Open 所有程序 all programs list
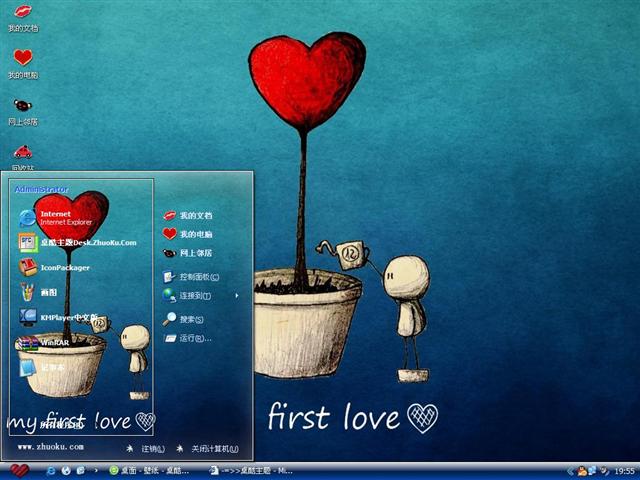The height and width of the screenshot is (480, 640). 61,424
